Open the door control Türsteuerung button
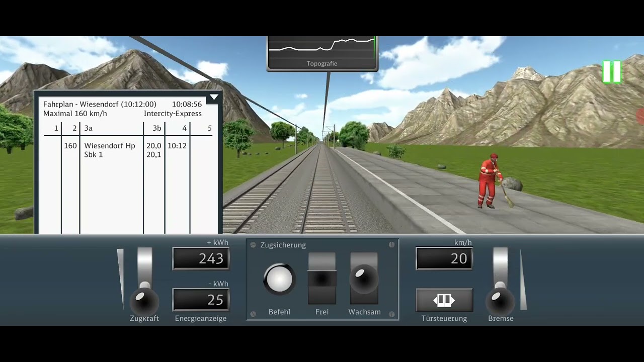 click(444, 300)
